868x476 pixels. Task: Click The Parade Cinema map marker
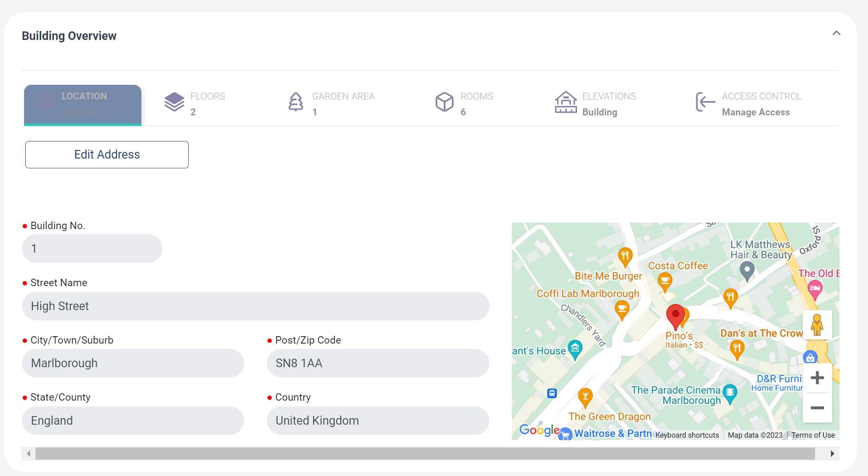coord(729,392)
